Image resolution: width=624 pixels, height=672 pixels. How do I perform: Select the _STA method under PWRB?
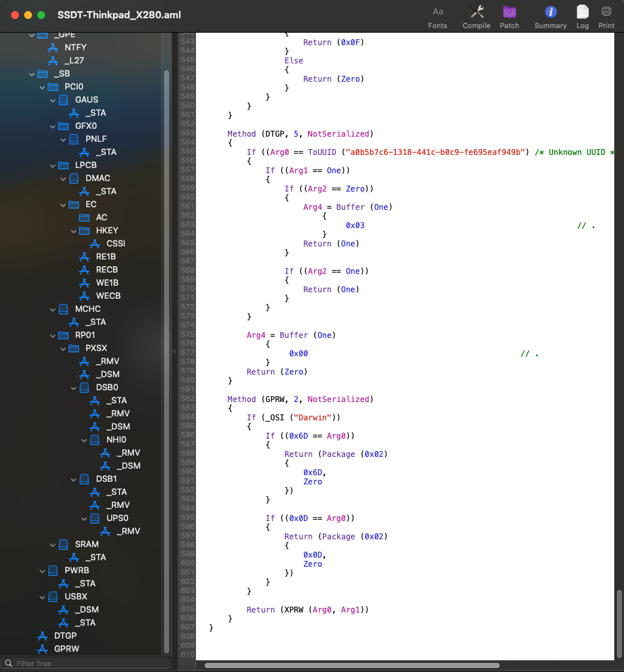(85, 584)
